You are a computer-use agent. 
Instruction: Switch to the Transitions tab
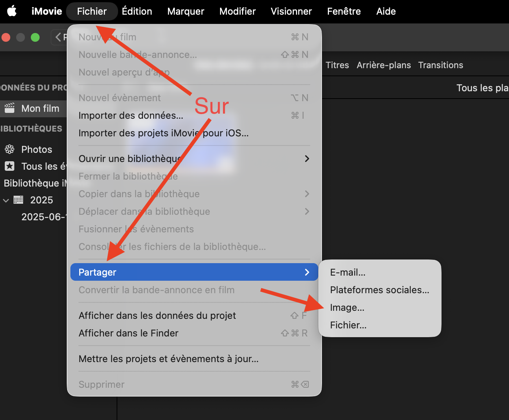click(x=440, y=65)
